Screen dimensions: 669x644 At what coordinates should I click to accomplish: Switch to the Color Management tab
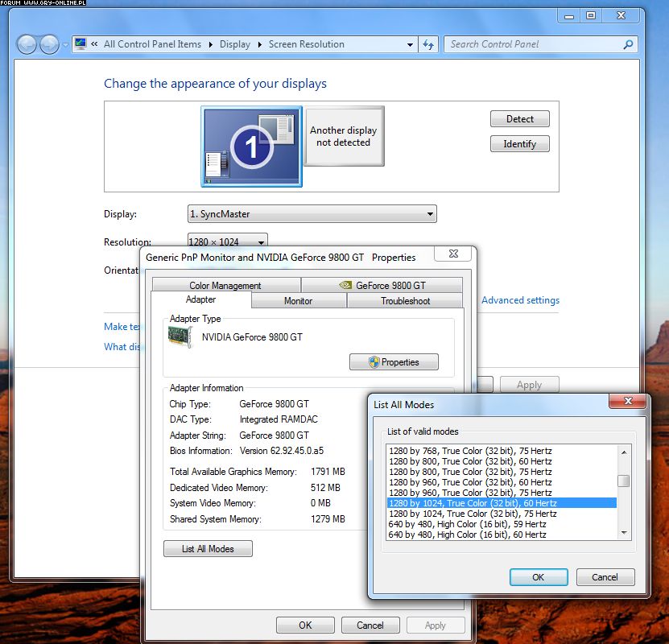point(225,285)
